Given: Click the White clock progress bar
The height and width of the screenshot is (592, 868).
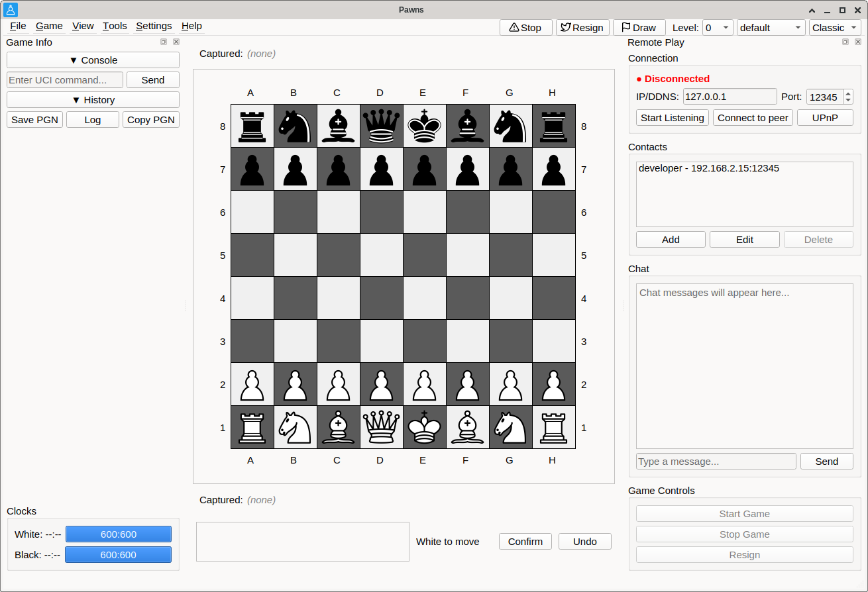Looking at the screenshot, I should [119, 534].
